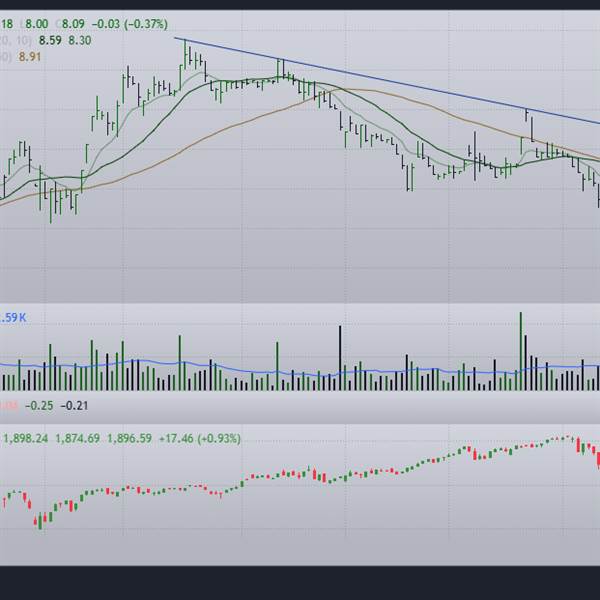Click the volume average label .59K

point(13,318)
